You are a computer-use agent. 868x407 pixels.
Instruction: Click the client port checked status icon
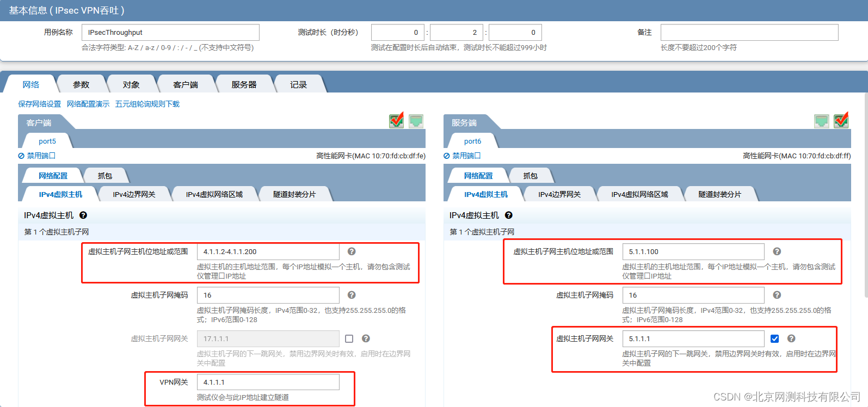pyautogui.click(x=397, y=120)
